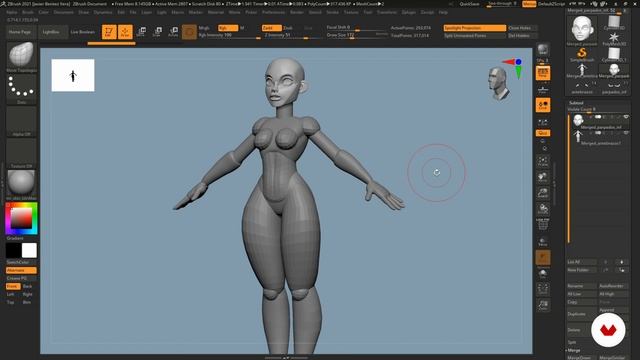640x360 pixels.
Task: Select the Merged_antebrazo tool thumbnail
Action: [582, 70]
